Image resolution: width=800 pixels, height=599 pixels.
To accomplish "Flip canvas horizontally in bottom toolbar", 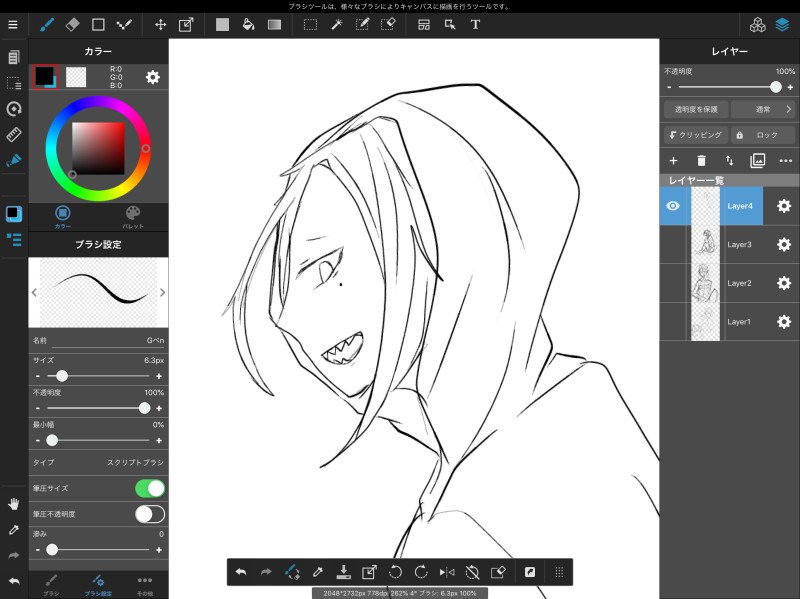I will click(447, 572).
